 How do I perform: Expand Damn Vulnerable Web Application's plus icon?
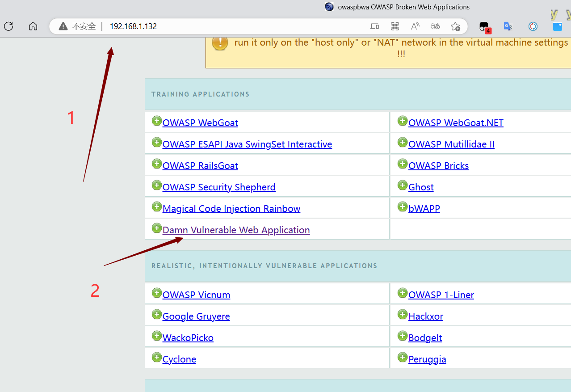pyautogui.click(x=156, y=228)
